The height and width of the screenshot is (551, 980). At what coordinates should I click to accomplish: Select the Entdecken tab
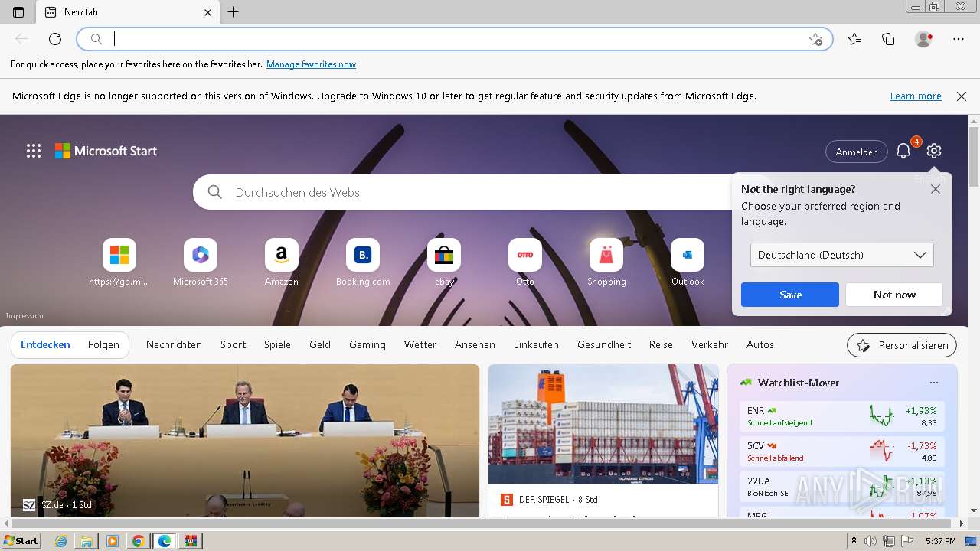[x=45, y=345]
